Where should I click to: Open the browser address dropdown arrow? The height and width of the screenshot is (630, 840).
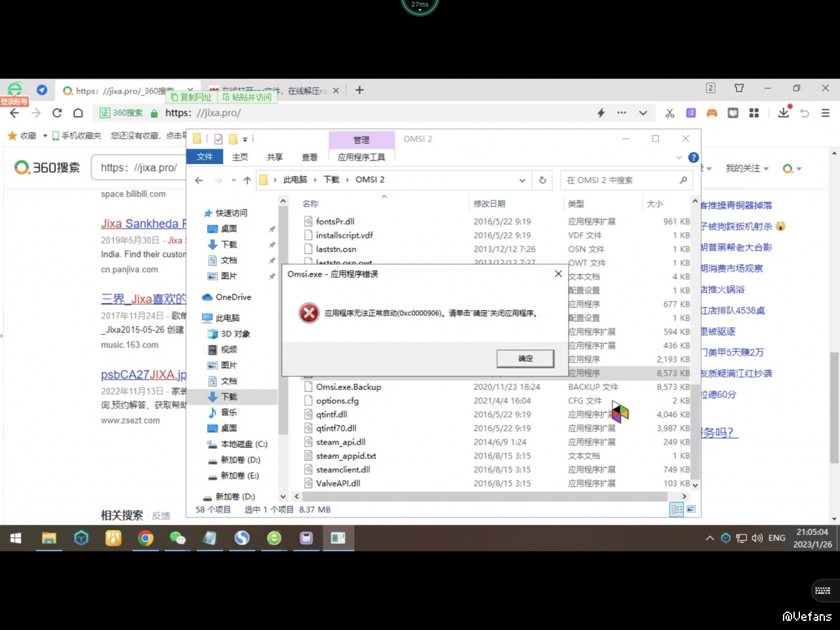pos(643,113)
